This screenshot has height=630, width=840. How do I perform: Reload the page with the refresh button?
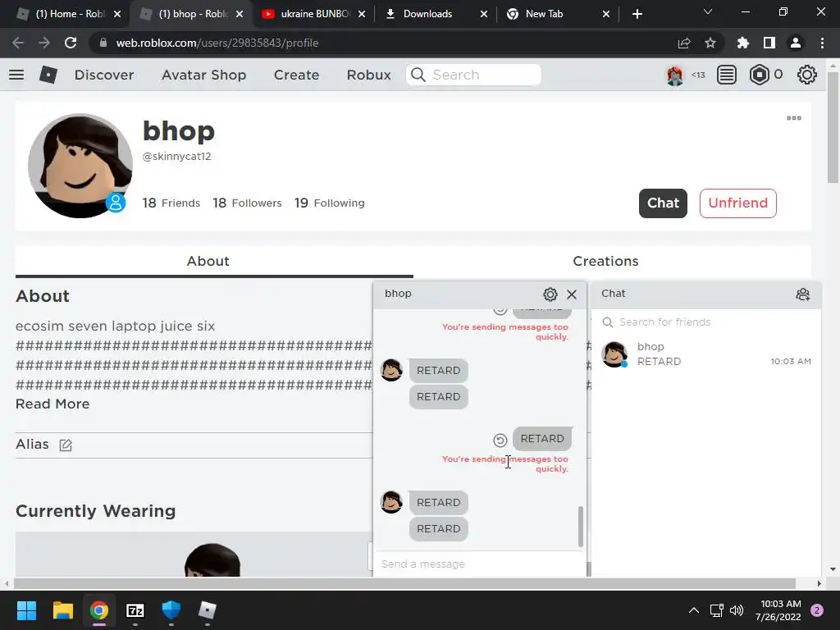tap(71, 43)
